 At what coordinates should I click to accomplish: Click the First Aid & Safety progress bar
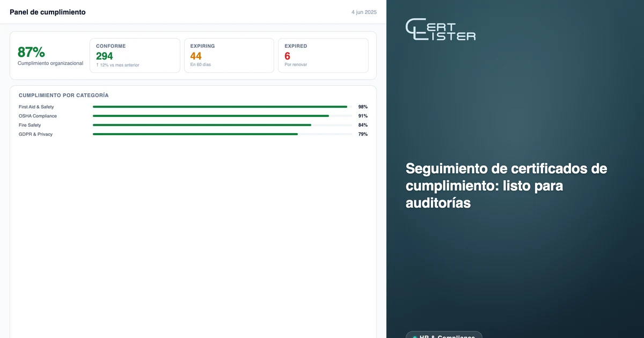[x=222, y=107]
